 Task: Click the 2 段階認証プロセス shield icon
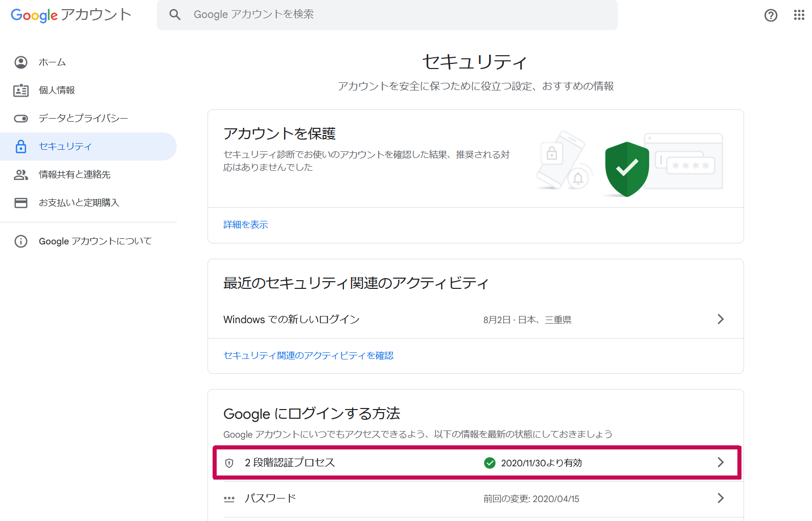point(229,463)
